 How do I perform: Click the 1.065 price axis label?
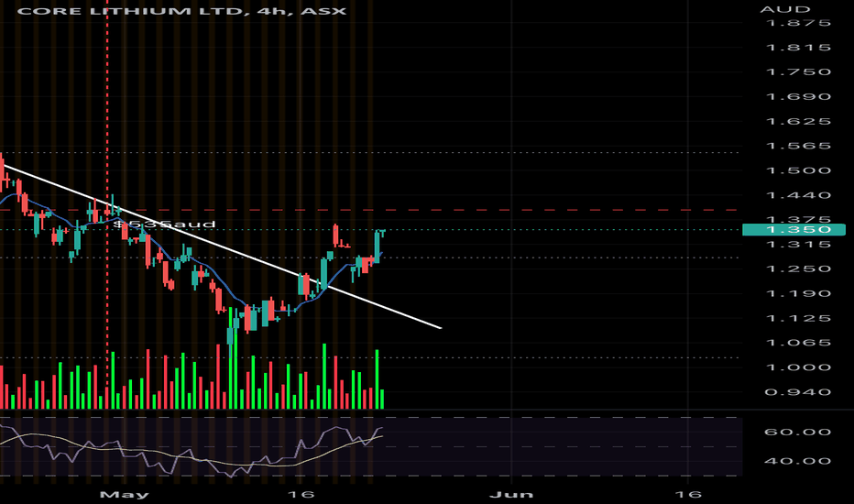(x=798, y=343)
